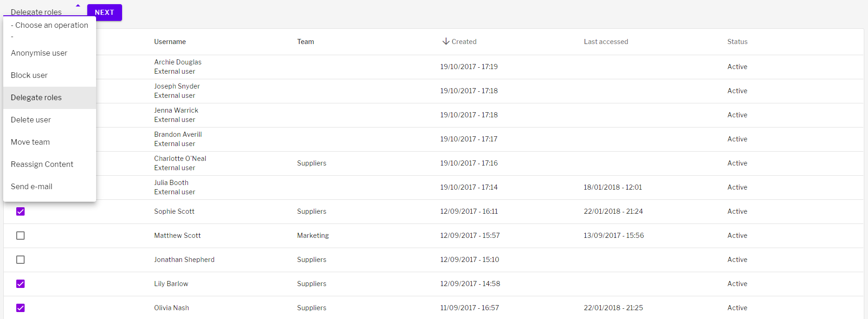
Task: Uncheck the Sophie Scott checkbox
Action: pyautogui.click(x=20, y=211)
